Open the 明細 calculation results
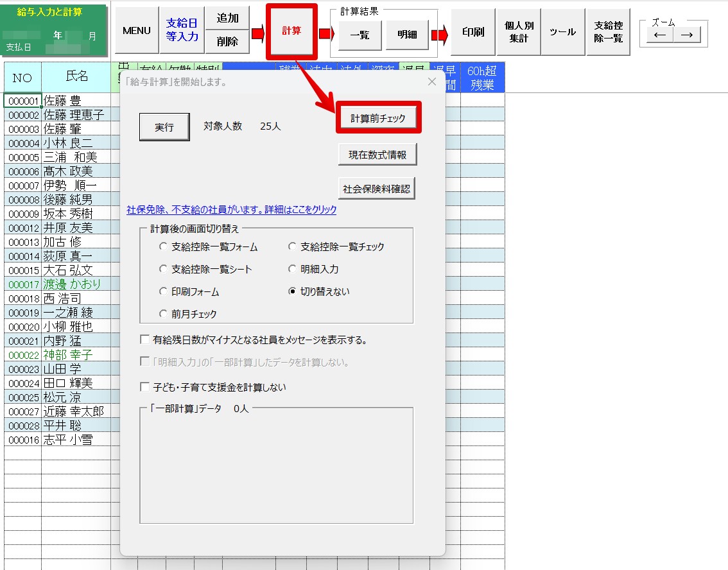Image resolution: width=728 pixels, height=570 pixels. (x=407, y=35)
